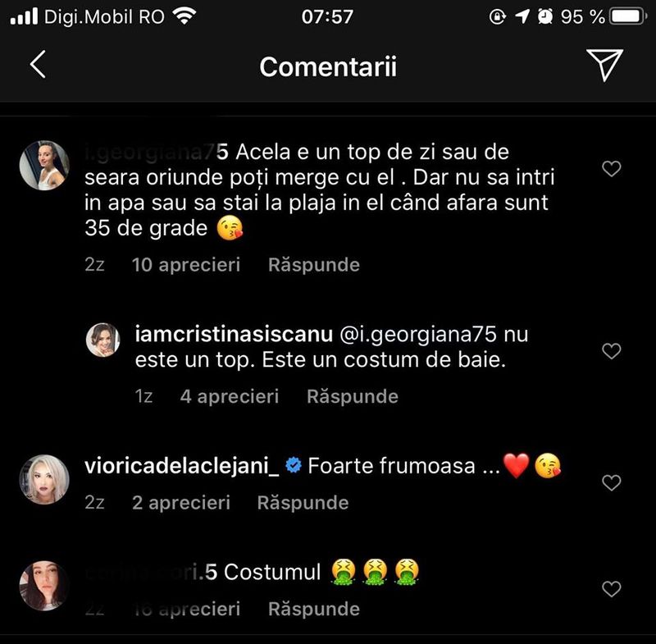
Task: View 10 aprecieri likes list
Action: [186, 265]
